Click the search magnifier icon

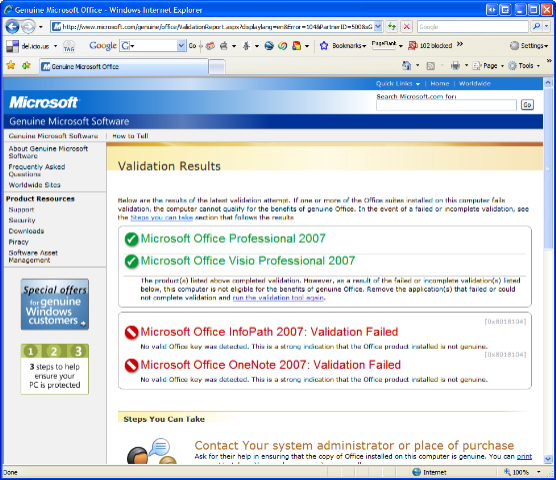pyautogui.click(x=536, y=27)
